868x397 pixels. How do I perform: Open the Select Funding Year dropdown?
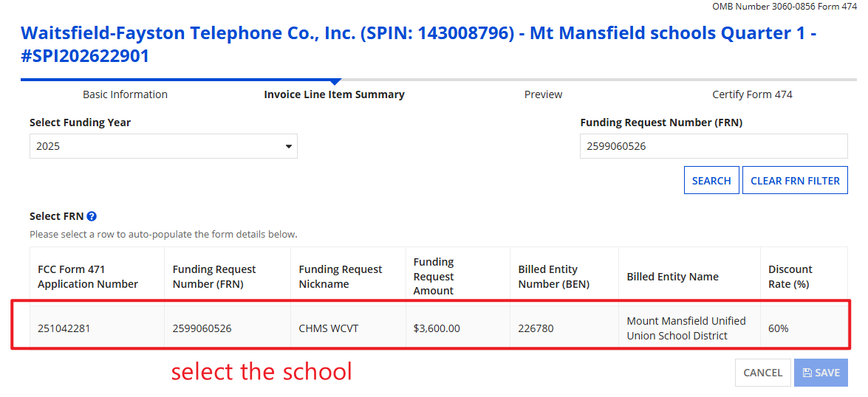[163, 146]
